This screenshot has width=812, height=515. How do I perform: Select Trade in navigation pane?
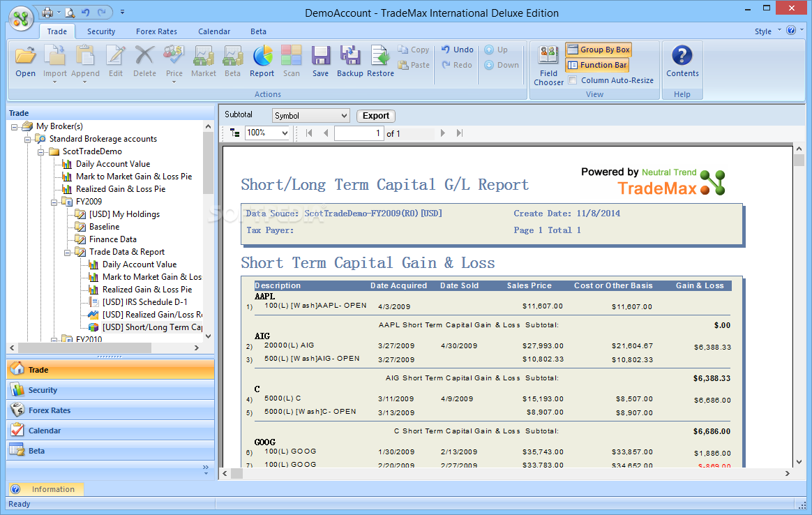(x=110, y=369)
